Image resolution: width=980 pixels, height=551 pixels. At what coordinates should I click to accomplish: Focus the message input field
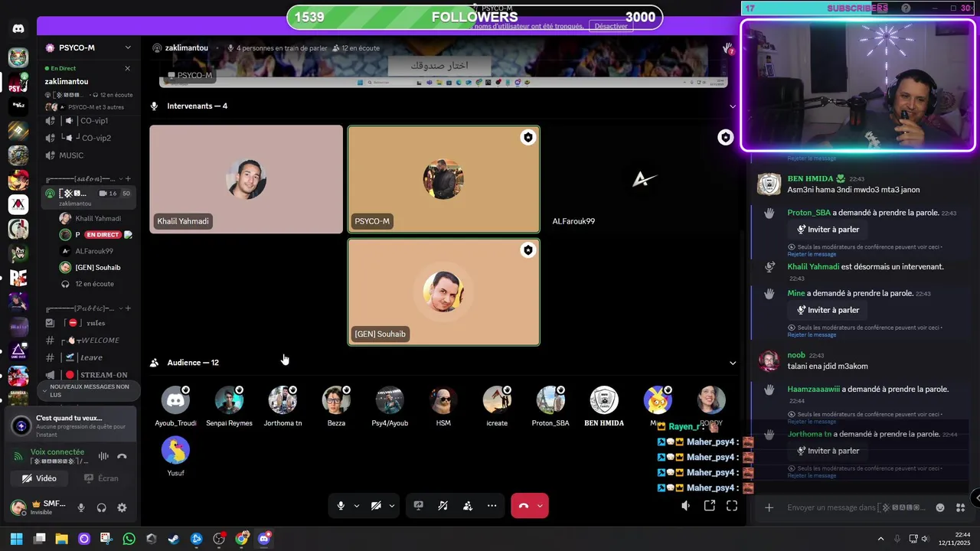click(x=857, y=507)
